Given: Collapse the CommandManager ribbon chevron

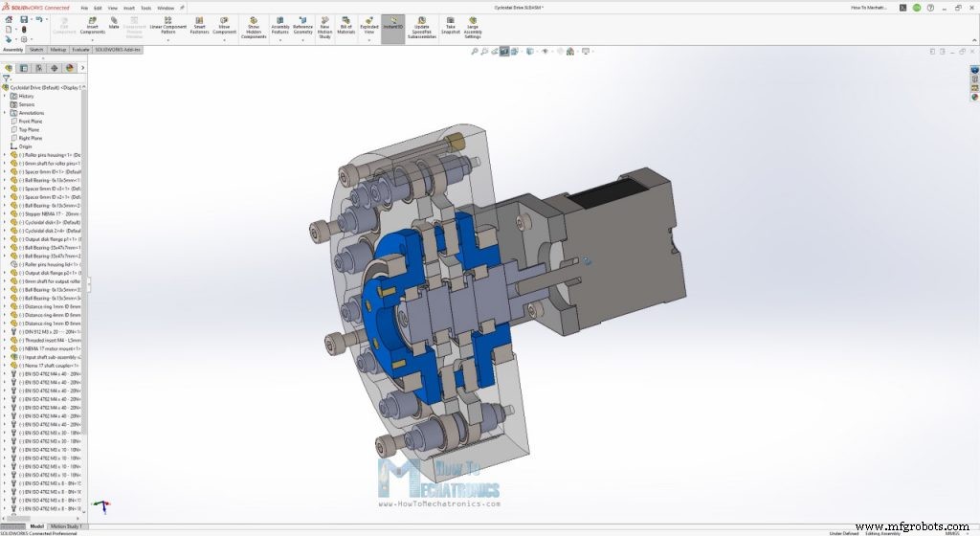Looking at the screenshot, I should click(x=973, y=40).
